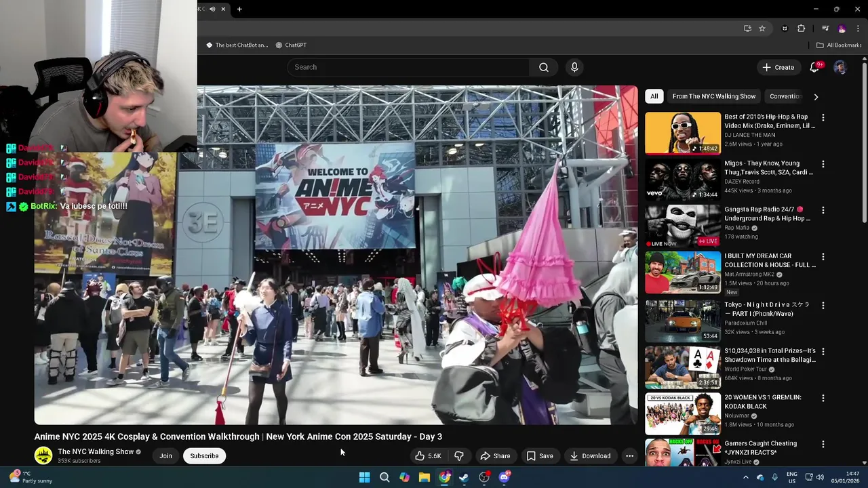Activate voice search microphone icon
868x488 pixels.
pyautogui.click(x=574, y=67)
